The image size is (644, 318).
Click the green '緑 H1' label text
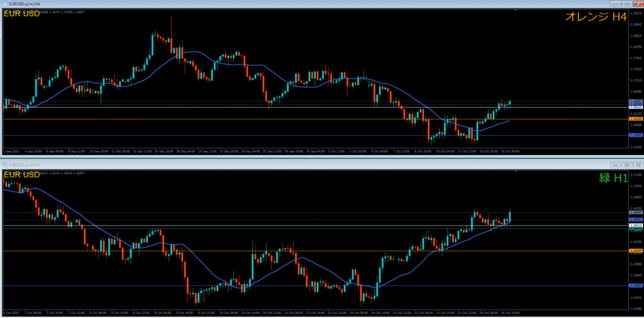(613, 178)
